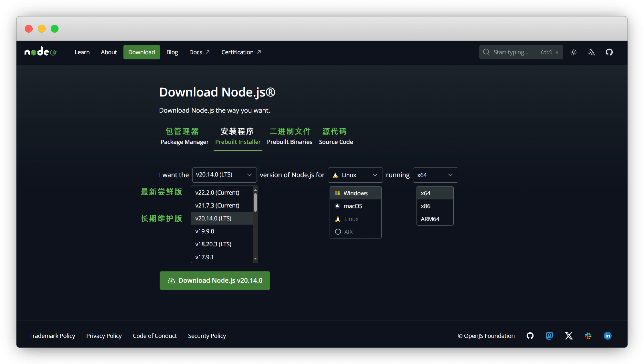Image resolution: width=644 pixels, height=364 pixels.
Task: Switch to the Prebuilt Binaries tab
Action: [290, 142]
